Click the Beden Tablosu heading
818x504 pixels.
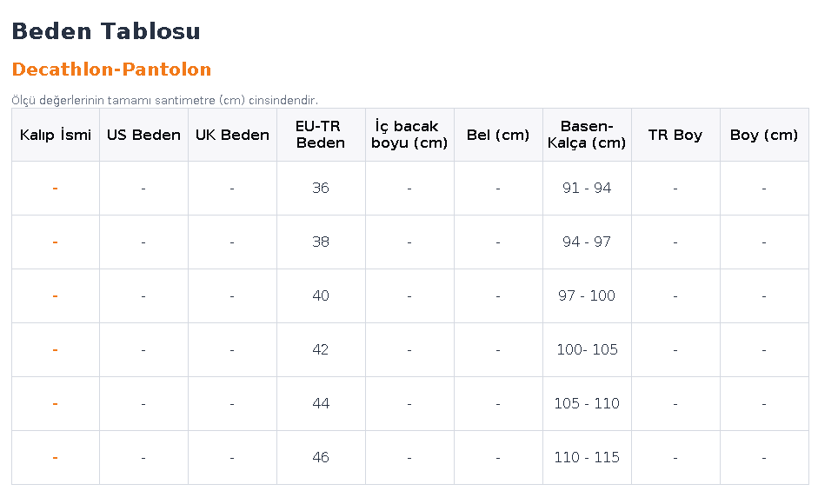pos(106,31)
